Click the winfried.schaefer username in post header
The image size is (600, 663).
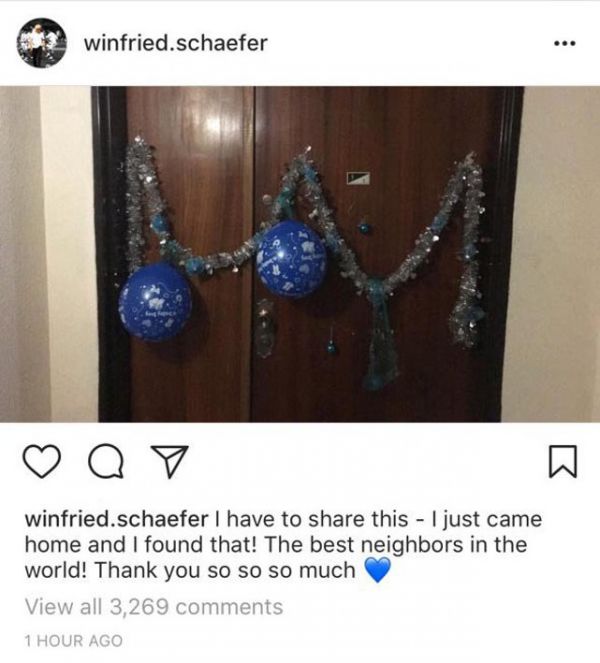(x=175, y=43)
